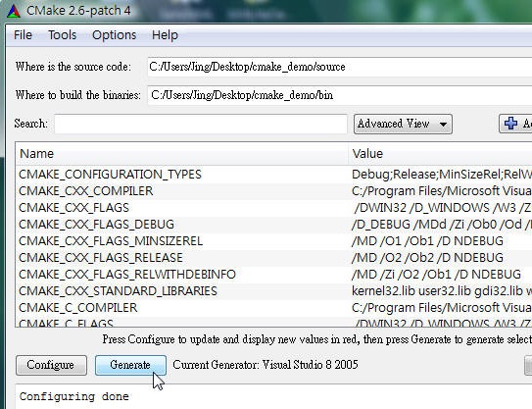Open the Advanced View dropdown
Screen dimensions: 532x409
click(403, 124)
